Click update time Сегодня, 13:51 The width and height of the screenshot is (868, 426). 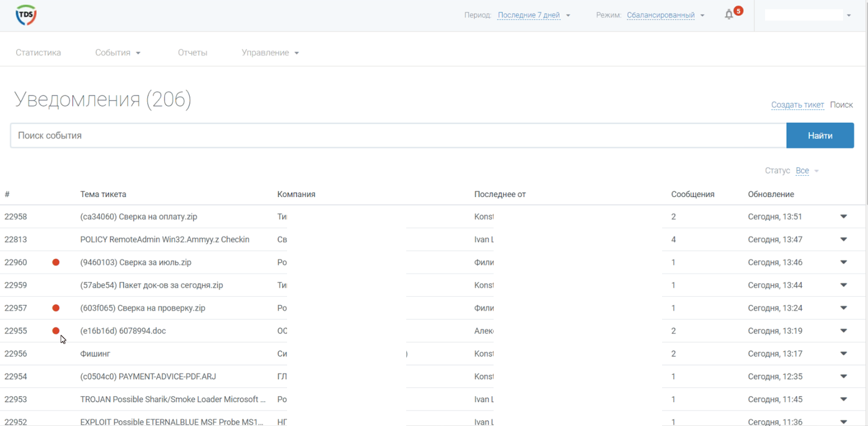(x=775, y=217)
